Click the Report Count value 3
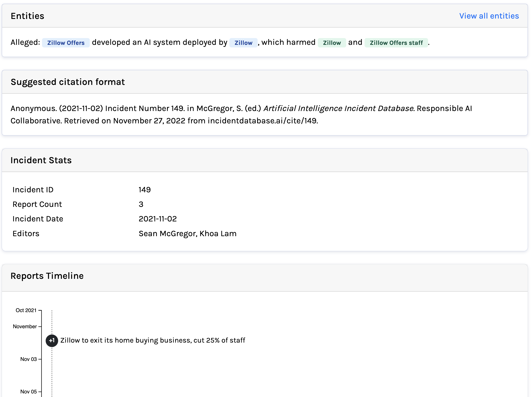This screenshot has width=532, height=397. [x=141, y=204]
